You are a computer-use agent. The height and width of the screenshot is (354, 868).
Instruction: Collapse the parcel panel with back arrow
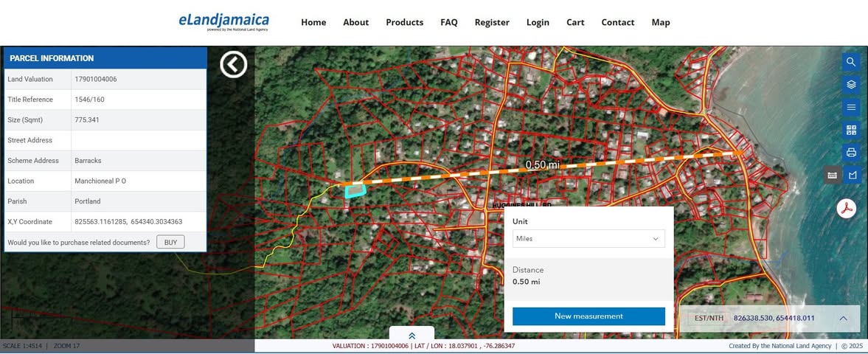click(234, 65)
